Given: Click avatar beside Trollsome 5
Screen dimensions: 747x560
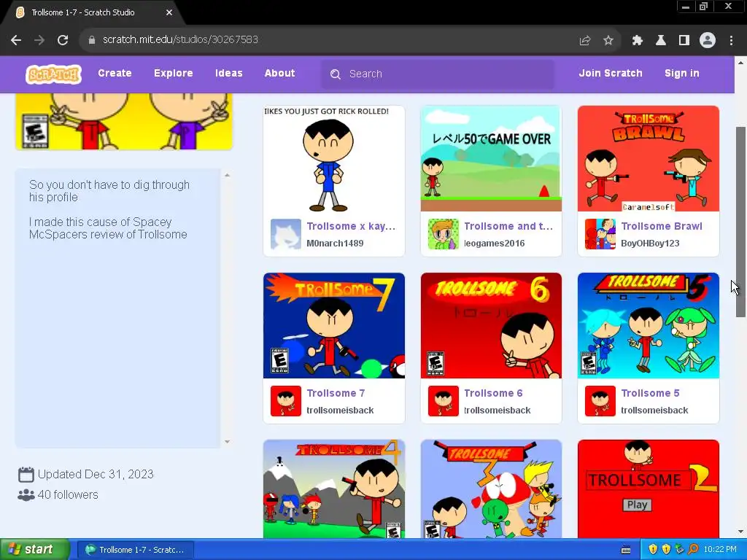Looking at the screenshot, I should (x=600, y=401).
